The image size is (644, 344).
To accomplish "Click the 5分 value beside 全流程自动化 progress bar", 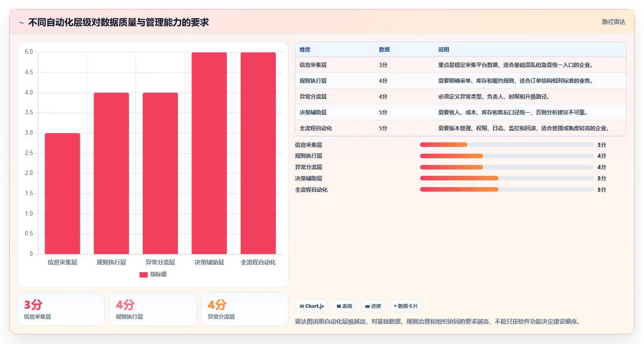I will click(602, 190).
